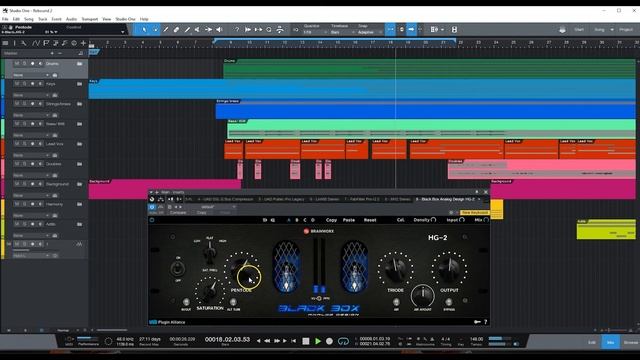The image size is (640, 360).
Task: Record-arm the Lead Vox track
Action: (32, 144)
